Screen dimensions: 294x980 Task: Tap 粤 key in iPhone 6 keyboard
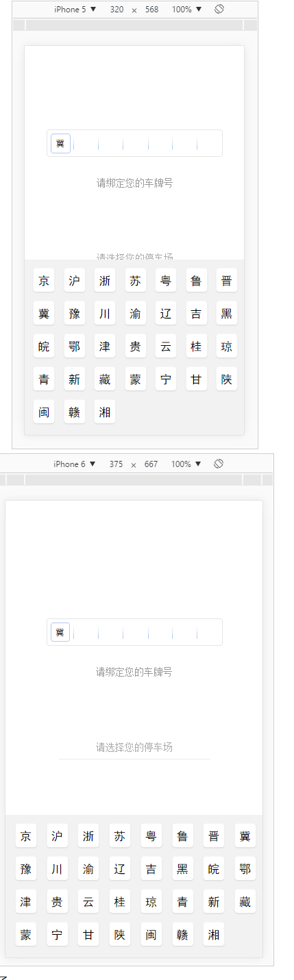click(151, 835)
